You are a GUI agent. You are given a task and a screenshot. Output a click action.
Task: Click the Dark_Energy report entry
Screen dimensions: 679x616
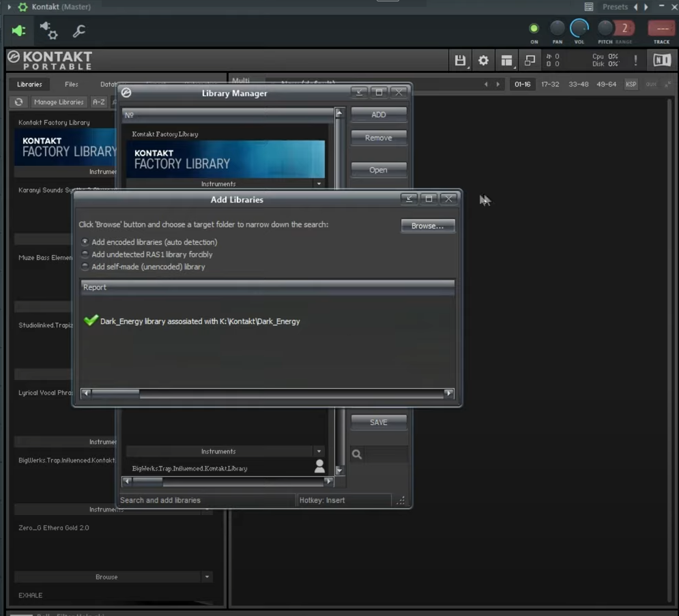pyautogui.click(x=192, y=321)
